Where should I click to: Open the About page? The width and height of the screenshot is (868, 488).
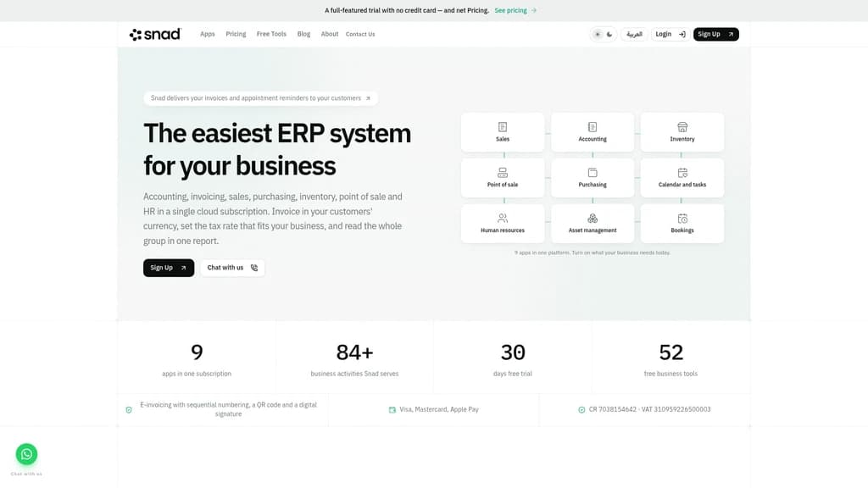(330, 34)
